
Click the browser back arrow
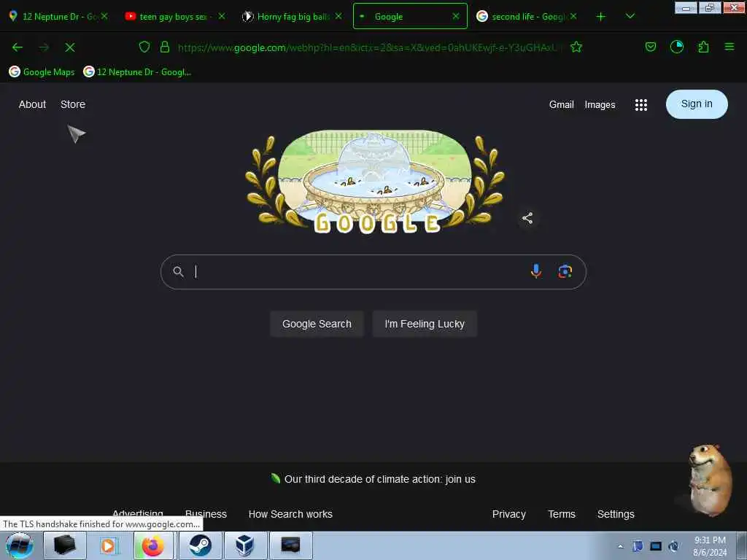click(x=18, y=47)
